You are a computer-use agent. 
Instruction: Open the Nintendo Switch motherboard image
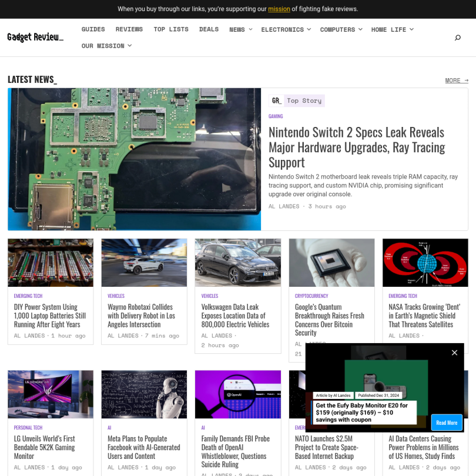click(134, 159)
